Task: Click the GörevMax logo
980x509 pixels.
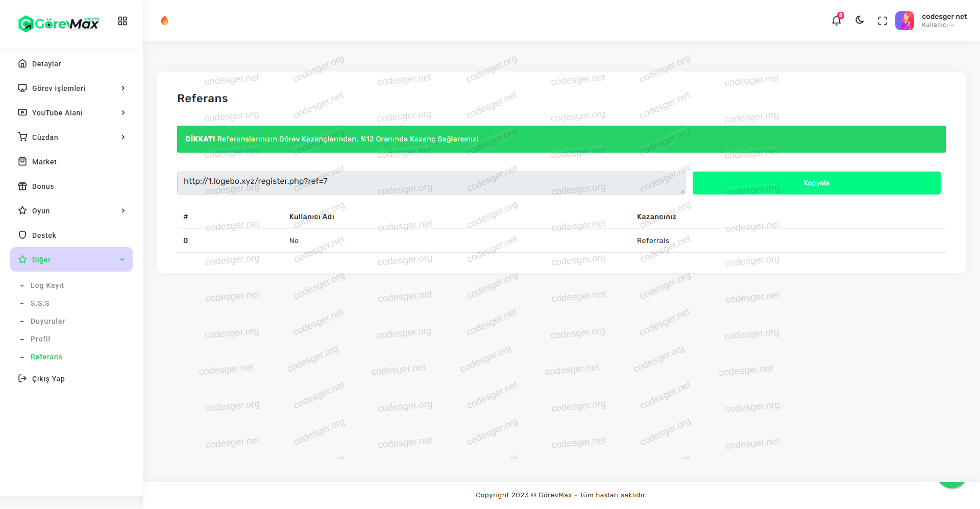Action: click(x=59, y=23)
